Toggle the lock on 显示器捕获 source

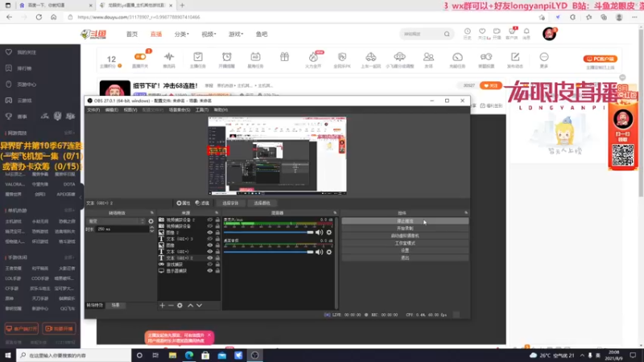[x=217, y=271]
